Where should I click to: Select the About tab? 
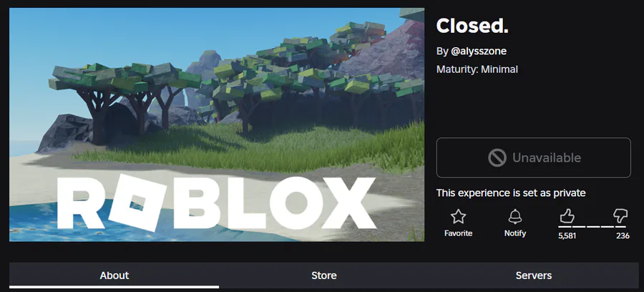click(114, 275)
